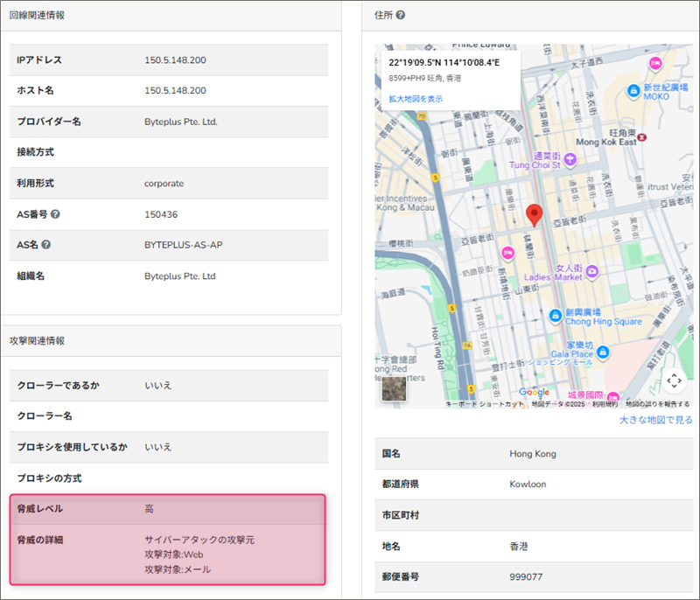
Task: Click the Ladies' Market map marker
Action: (592, 271)
